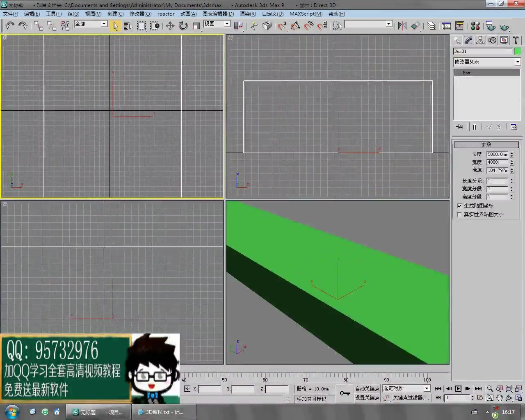Toggle 自动关键点 auto key mode
This screenshot has height=420, width=525.
click(x=367, y=388)
